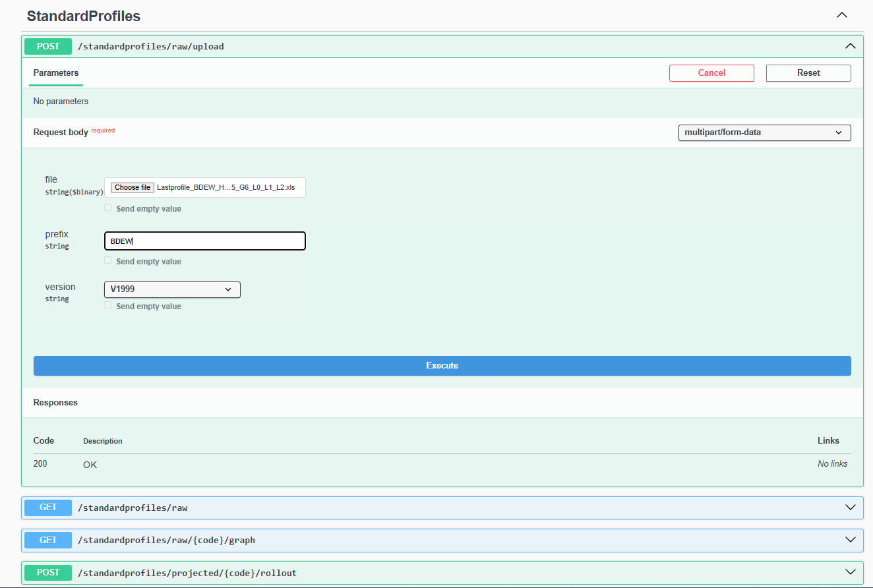Image resolution: width=873 pixels, height=588 pixels.
Task: Expand the POST projected/{code}/rollout chevron
Action: coord(850,572)
